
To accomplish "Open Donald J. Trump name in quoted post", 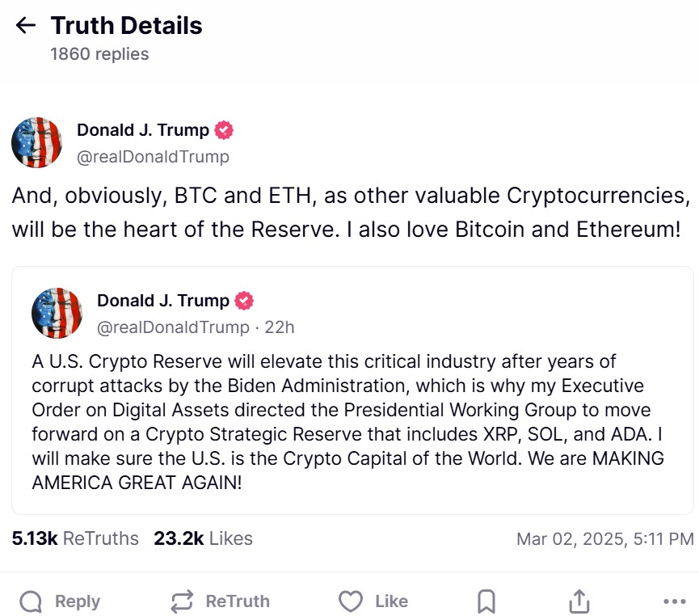I will [163, 301].
